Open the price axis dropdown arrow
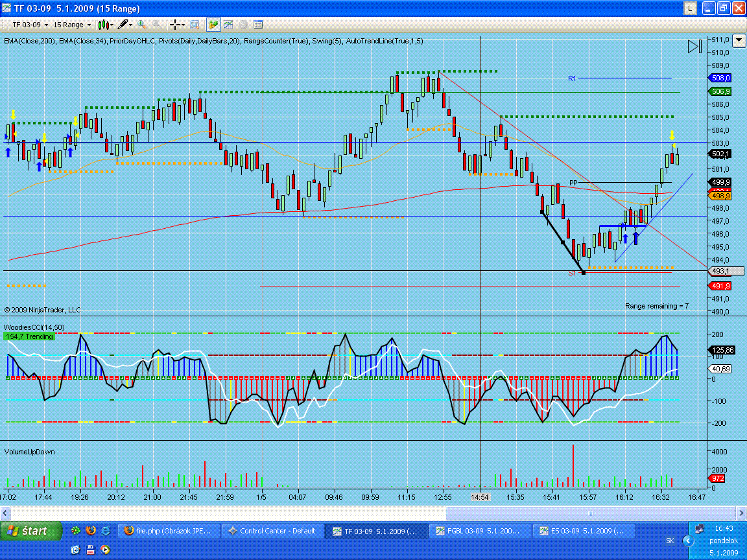The height and width of the screenshot is (560, 747). tap(739, 40)
